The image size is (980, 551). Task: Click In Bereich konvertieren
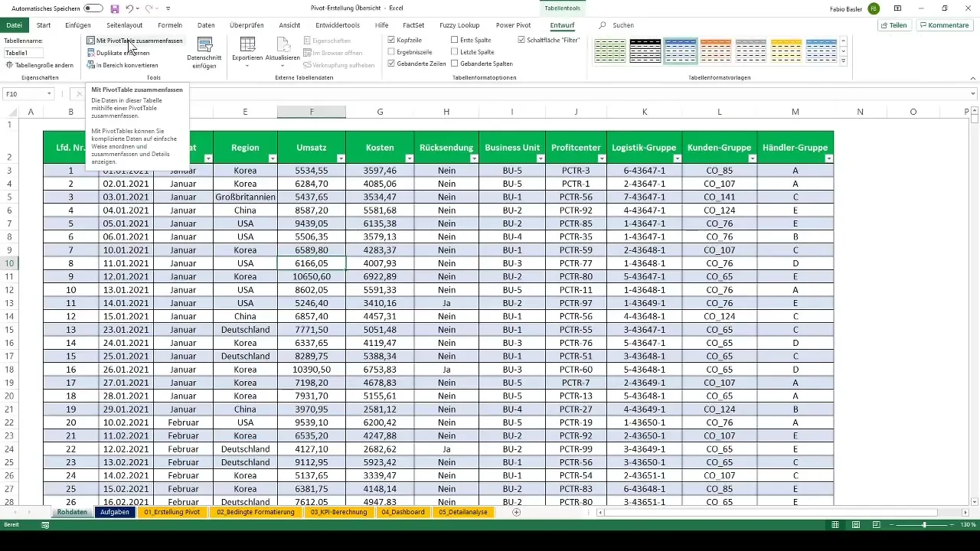coord(122,65)
